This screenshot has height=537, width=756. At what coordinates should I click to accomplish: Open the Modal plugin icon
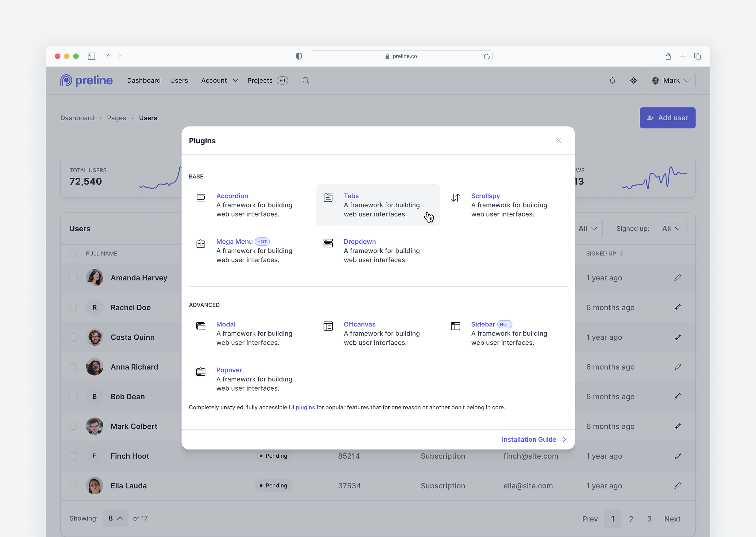coord(200,326)
